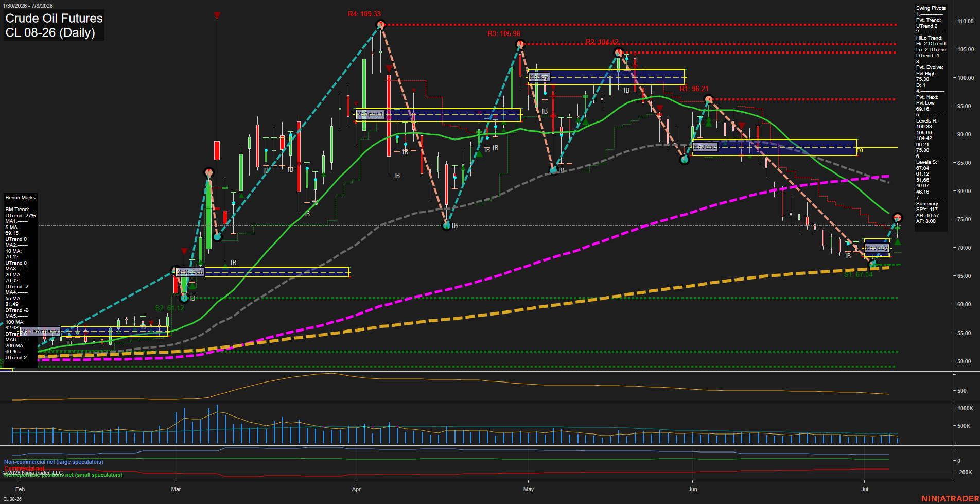The height and width of the screenshot is (504, 980).
Task: Click the 'Bench Marks' panel heading
Action: point(20,198)
